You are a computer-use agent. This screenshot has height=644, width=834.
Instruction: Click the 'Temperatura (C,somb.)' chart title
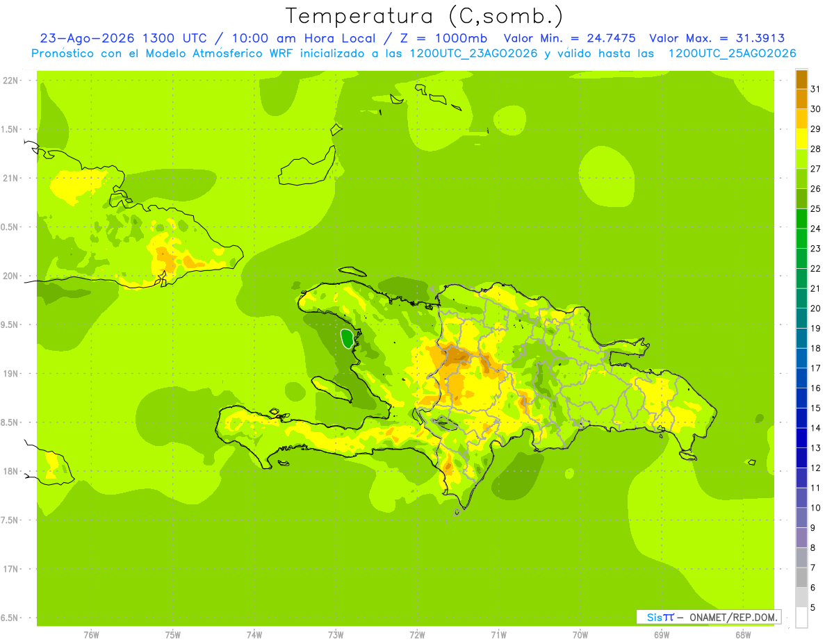click(x=424, y=17)
